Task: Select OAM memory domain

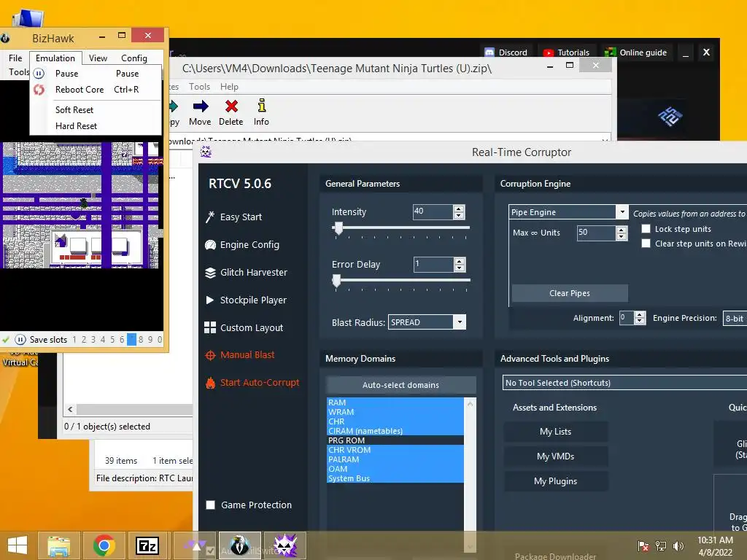Action: coord(395,469)
